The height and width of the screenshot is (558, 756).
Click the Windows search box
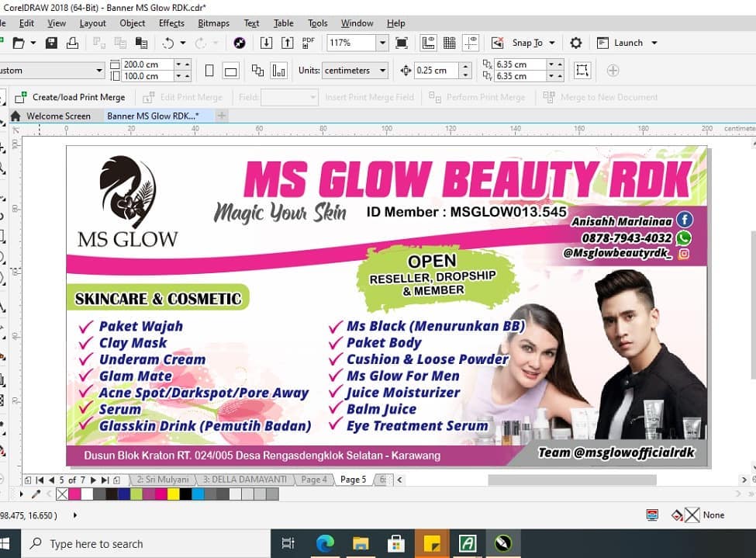[x=145, y=544]
